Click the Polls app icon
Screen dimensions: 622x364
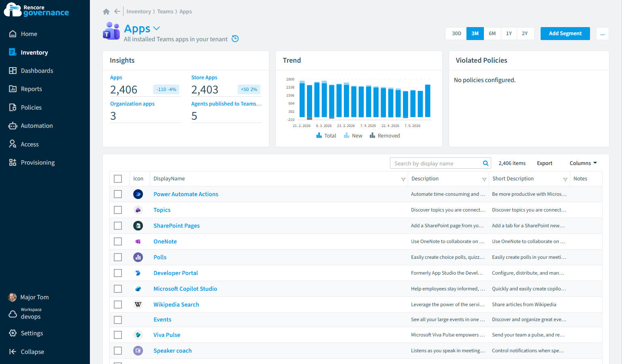pyautogui.click(x=138, y=257)
